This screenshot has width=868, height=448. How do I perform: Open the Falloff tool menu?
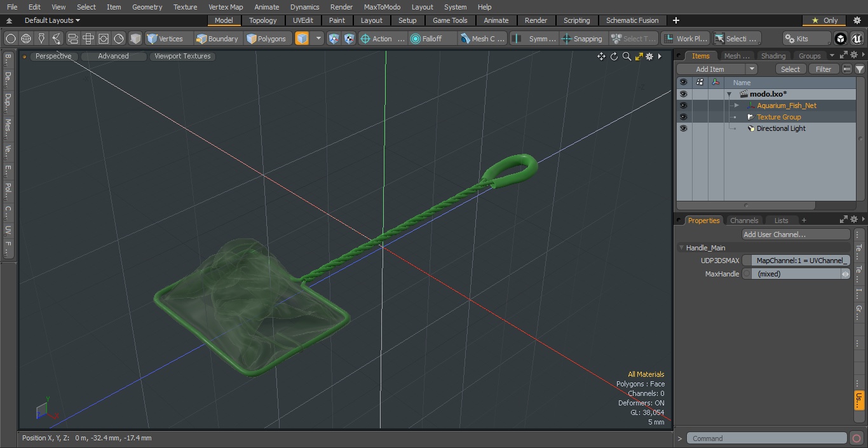(x=433, y=39)
